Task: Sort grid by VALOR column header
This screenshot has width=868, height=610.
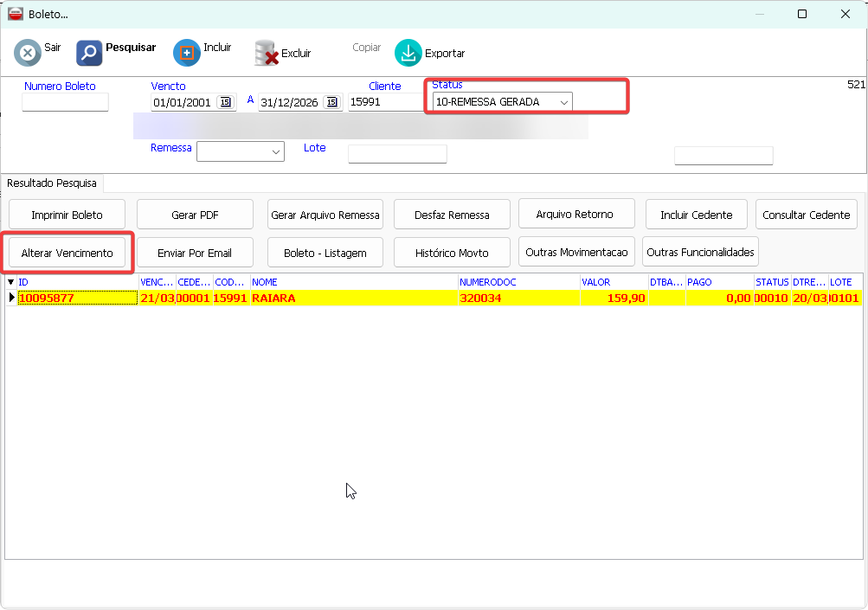Action: point(614,282)
